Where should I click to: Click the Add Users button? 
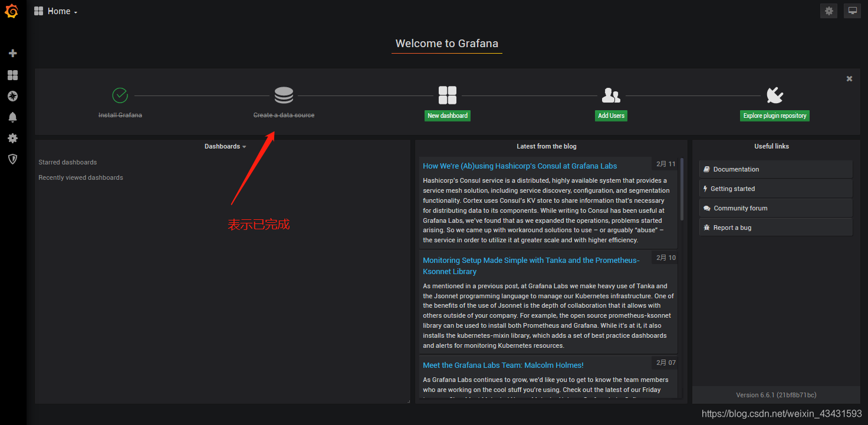[x=611, y=116]
